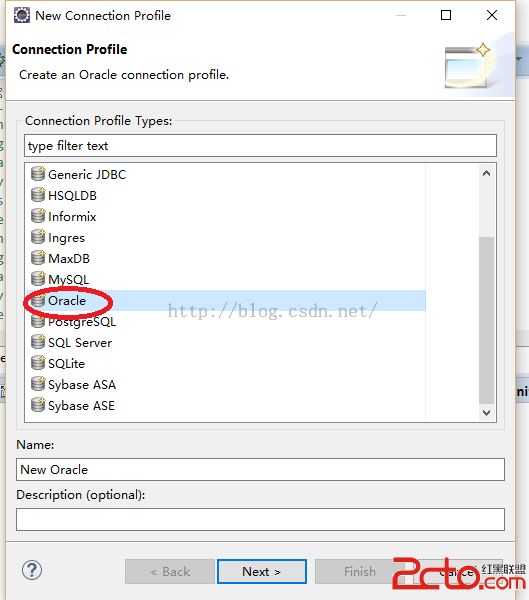Select Generic JDBC profile type
Screen dimensions: 529x600
tap(87, 174)
